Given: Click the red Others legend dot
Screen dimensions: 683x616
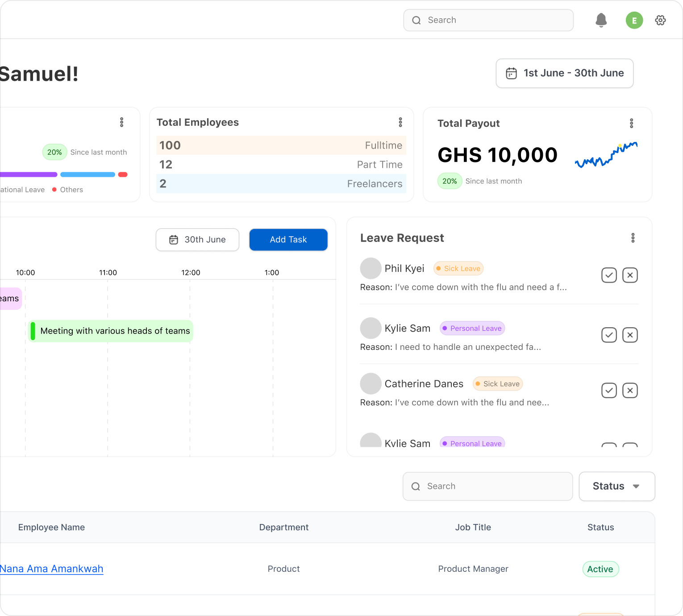Looking at the screenshot, I should 54,190.
